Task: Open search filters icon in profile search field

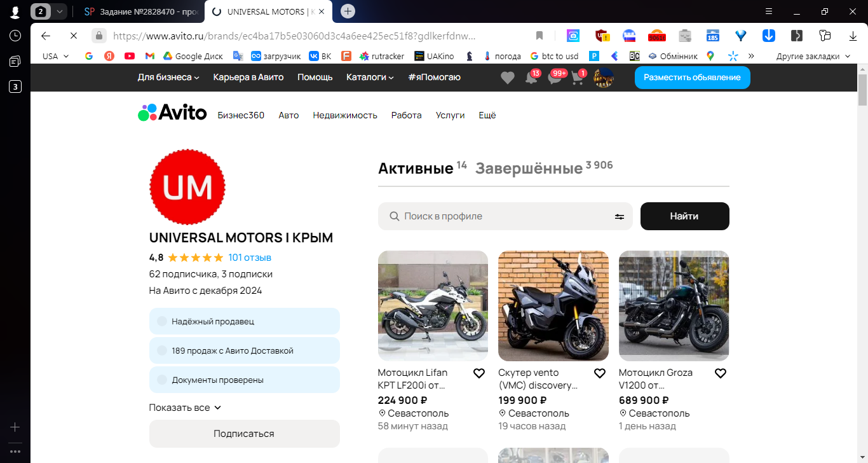Action: (x=620, y=216)
